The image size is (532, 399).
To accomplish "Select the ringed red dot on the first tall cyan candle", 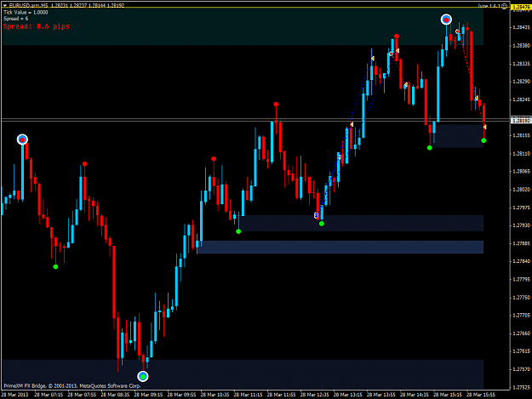I will (x=22, y=140).
